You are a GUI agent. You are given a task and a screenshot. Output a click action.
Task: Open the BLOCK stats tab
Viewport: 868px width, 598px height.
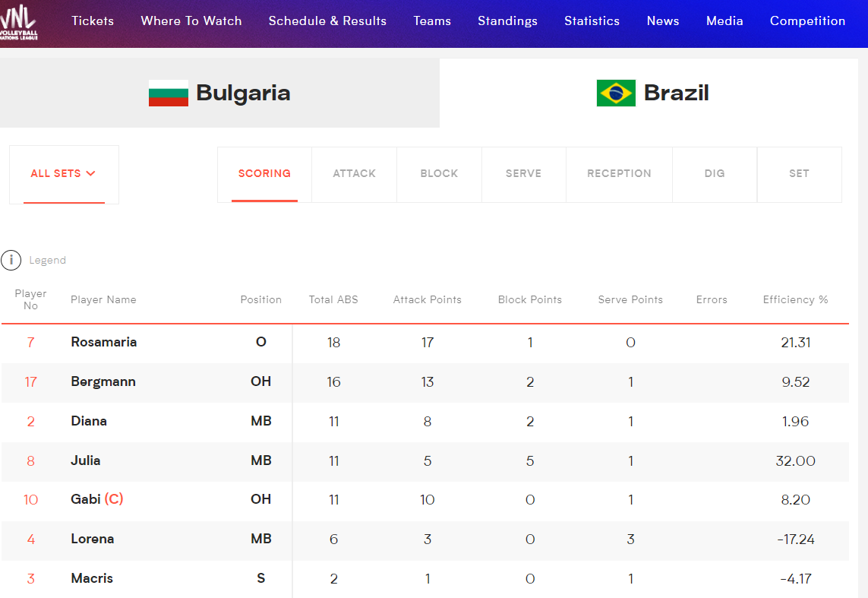[439, 173]
